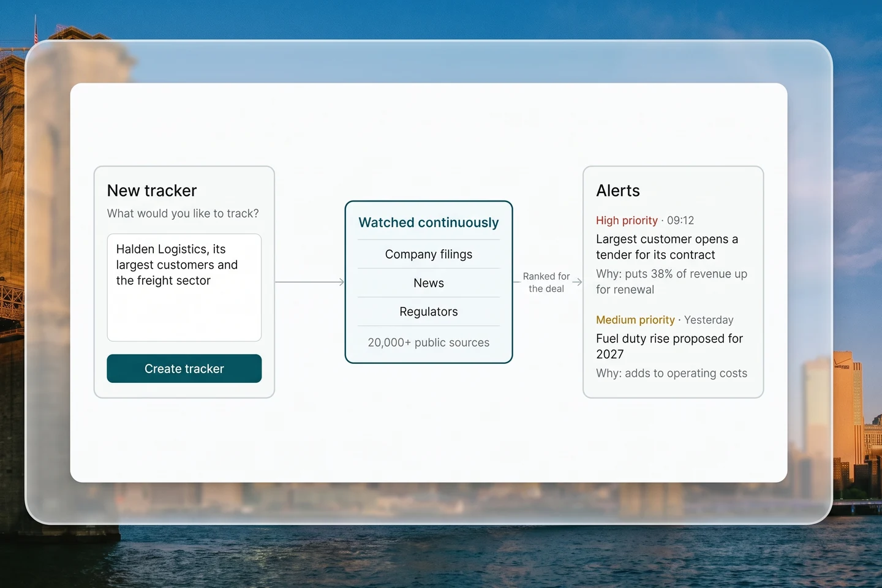Open 'Fuel duty rise proposed for 2027' alert
Screen dimensions: 882x588
(669, 346)
